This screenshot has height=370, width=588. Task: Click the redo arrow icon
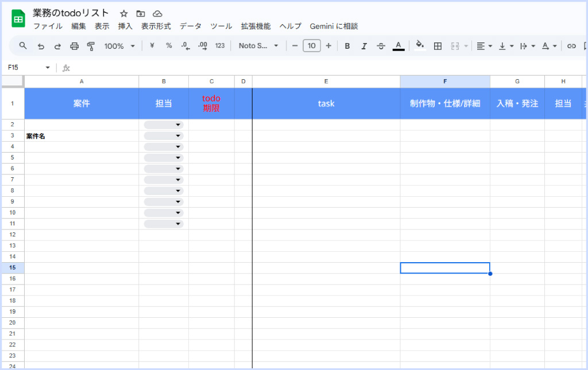[x=57, y=46]
